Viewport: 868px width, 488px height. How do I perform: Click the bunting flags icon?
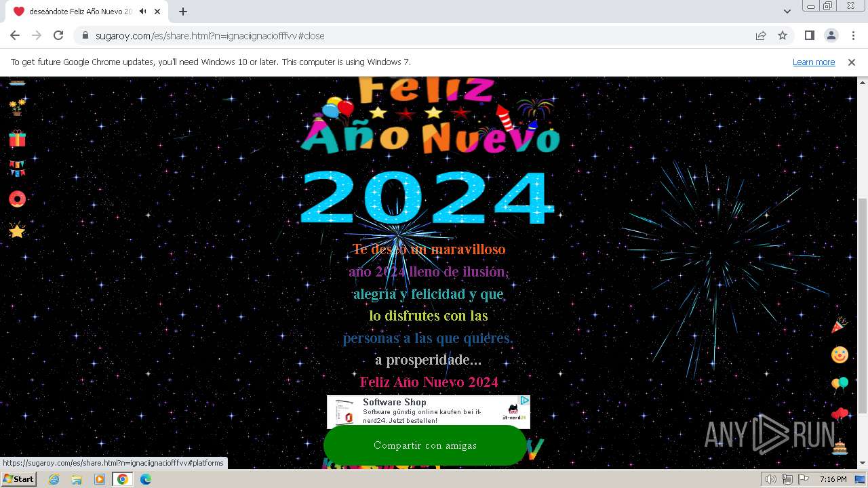click(x=17, y=169)
